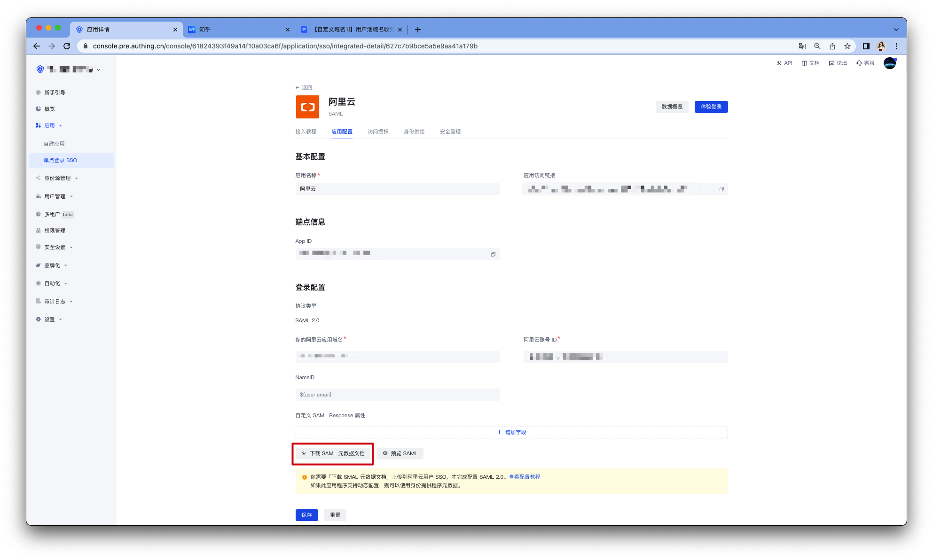The height and width of the screenshot is (560, 933).
Task: Expand the 身份源管理 sidebar menu
Action: point(57,178)
